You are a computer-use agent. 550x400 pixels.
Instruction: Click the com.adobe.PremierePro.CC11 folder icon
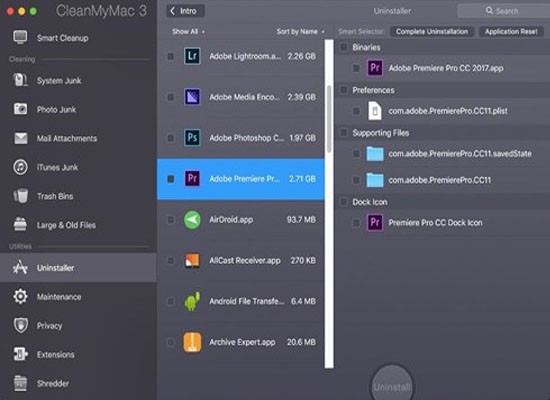tap(375, 180)
